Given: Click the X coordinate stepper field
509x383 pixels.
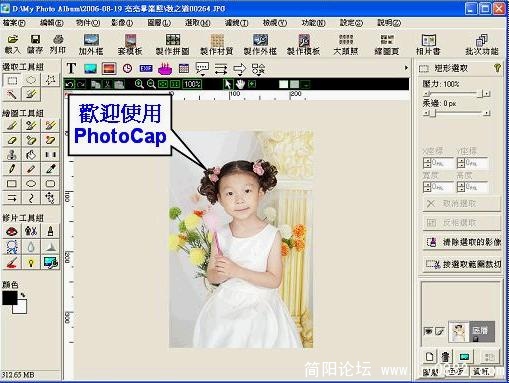Looking at the screenshot, I should pyautogui.click(x=438, y=163).
